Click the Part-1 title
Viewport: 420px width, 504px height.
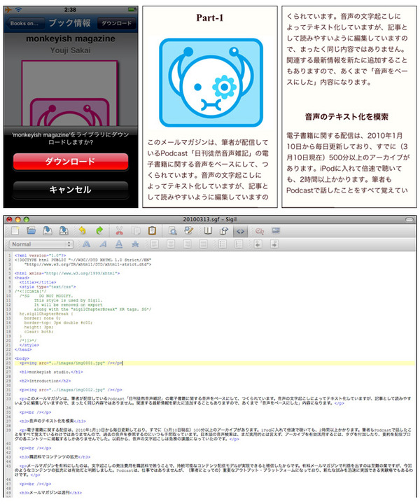(x=210, y=17)
